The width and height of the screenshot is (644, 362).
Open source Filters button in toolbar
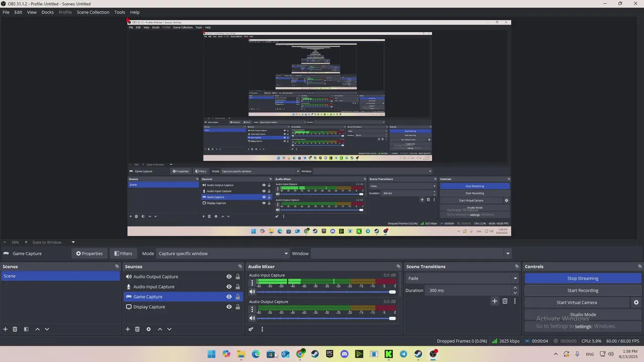tap(123, 253)
